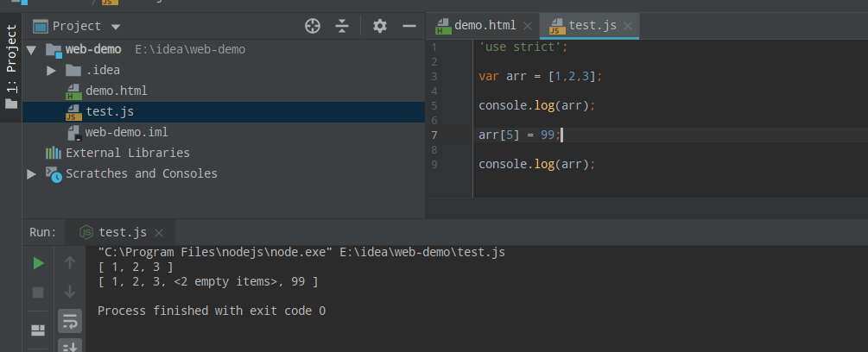Click the Scratches and Consoles icon
Image resolution: width=868 pixels, height=352 pixels.
pyautogui.click(x=54, y=174)
